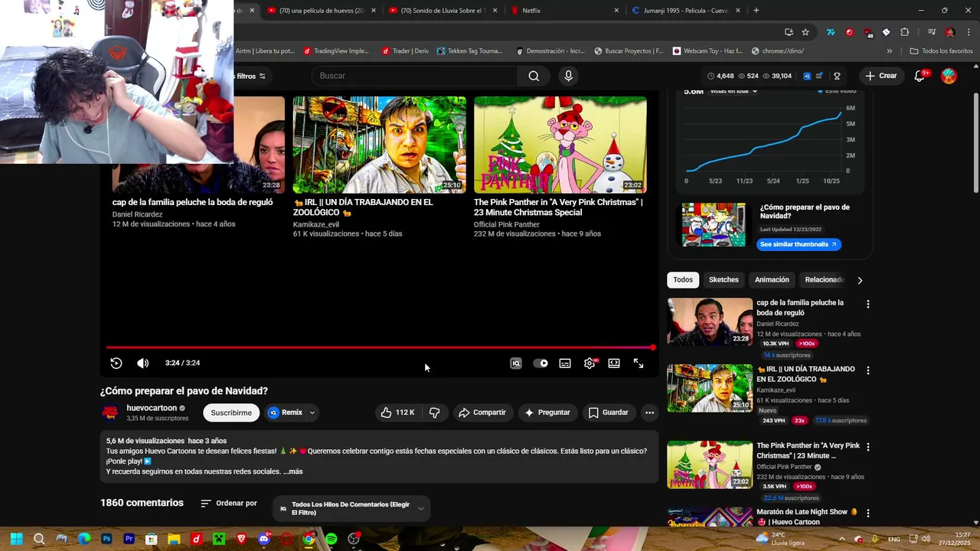Click the search magnifier button
The width and height of the screenshot is (980, 551).
click(534, 76)
